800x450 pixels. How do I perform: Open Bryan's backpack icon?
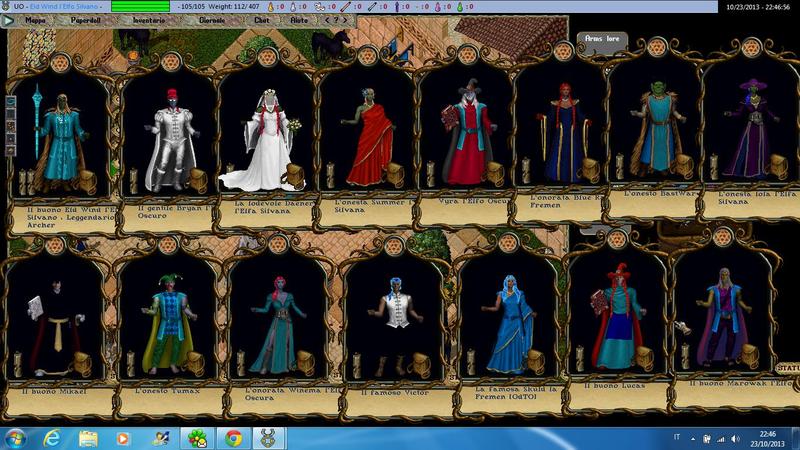tap(197, 180)
